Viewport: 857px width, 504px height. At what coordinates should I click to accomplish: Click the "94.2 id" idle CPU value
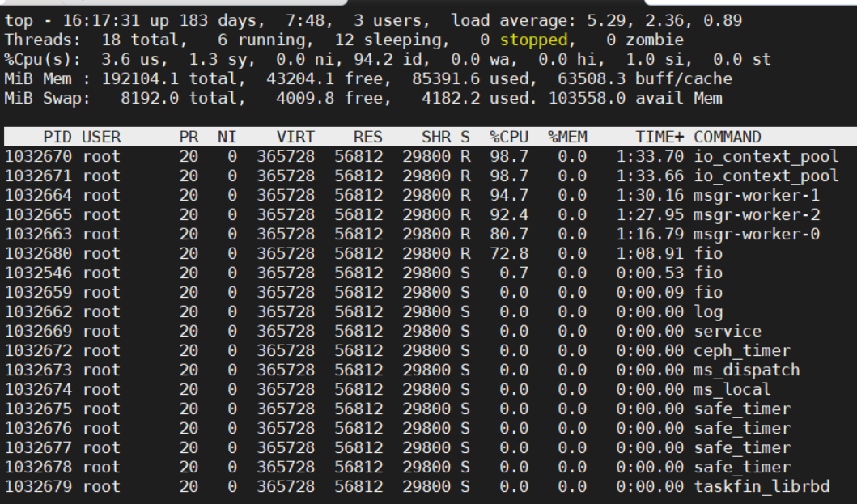tap(388, 60)
